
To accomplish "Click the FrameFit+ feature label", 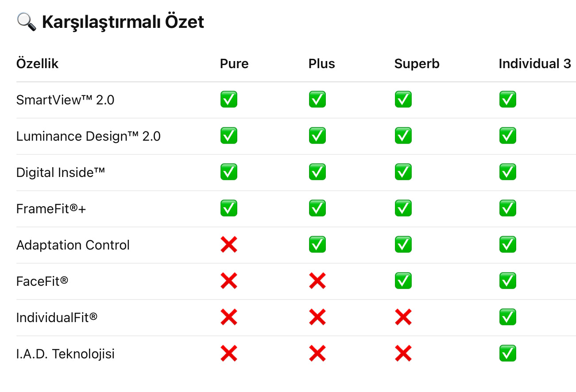I will 51,209.
